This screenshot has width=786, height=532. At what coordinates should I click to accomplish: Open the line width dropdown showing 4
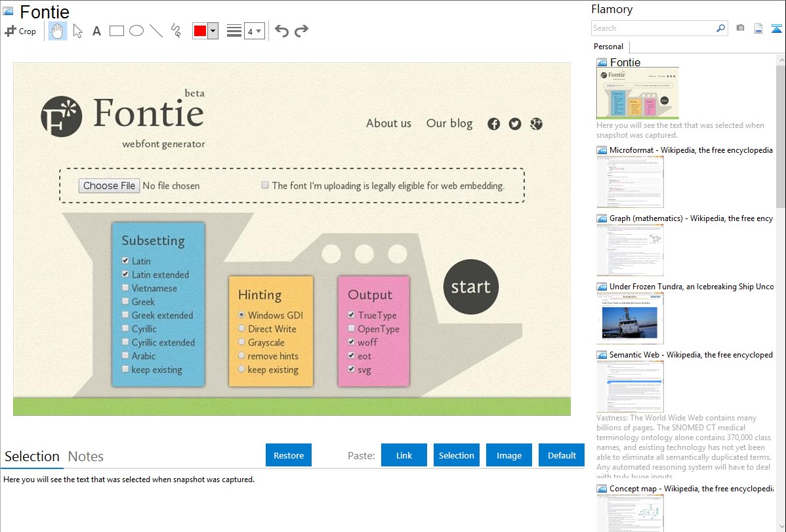(x=255, y=31)
